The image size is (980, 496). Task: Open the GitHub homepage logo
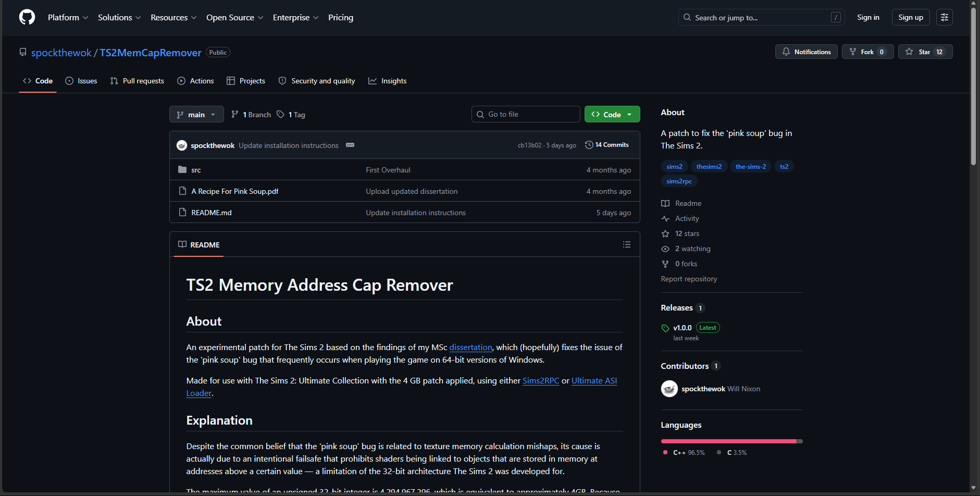tap(27, 17)
